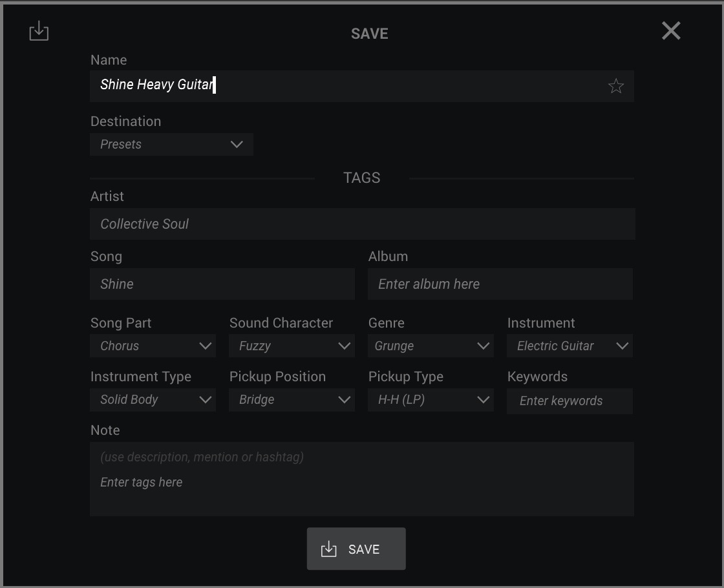The image size is (724, 588).
Task: Click the Artist field showing Collective Soul
Action: pyautogui.click(x=363, y=224)
